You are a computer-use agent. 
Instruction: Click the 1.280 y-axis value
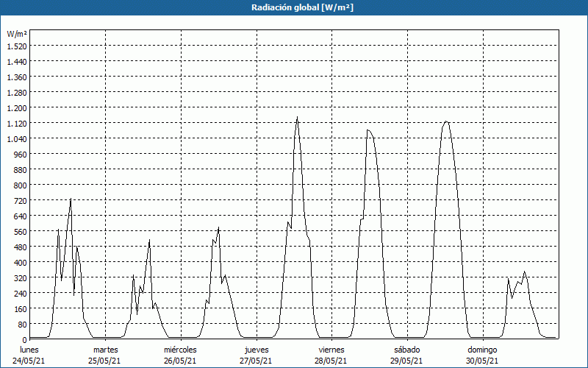pos(17,93)
